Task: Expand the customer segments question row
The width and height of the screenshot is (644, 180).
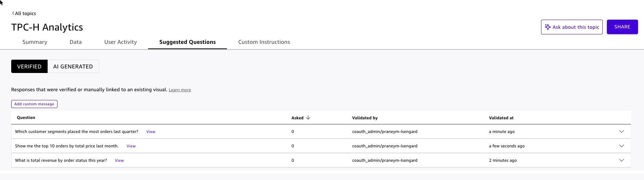Action: coord(621,132)
